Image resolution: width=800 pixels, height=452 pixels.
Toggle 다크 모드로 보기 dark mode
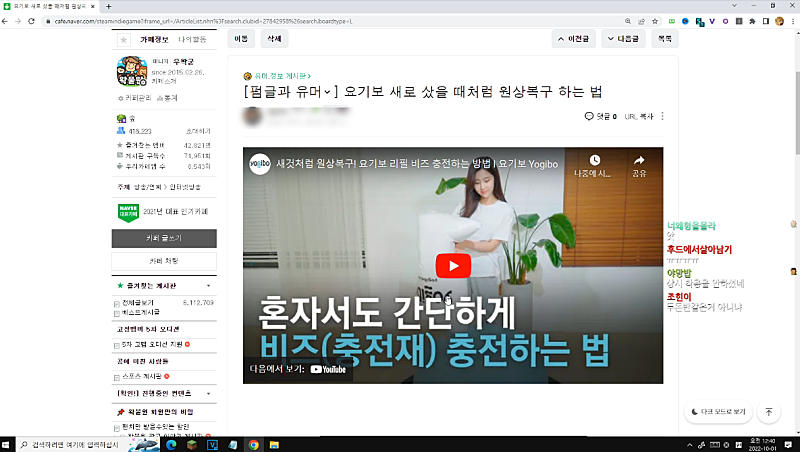click(x=718, y=411)
